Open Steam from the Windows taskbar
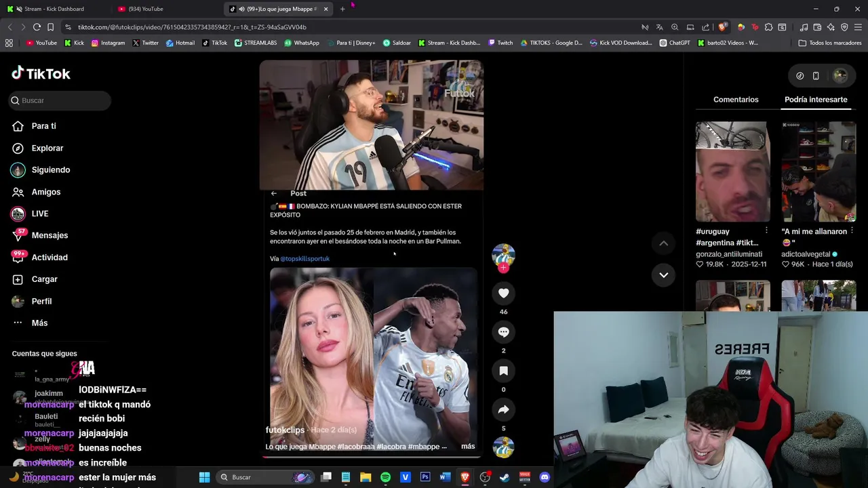Image resolution: width=868 pixels, height=488 pixels. (505, 477)
